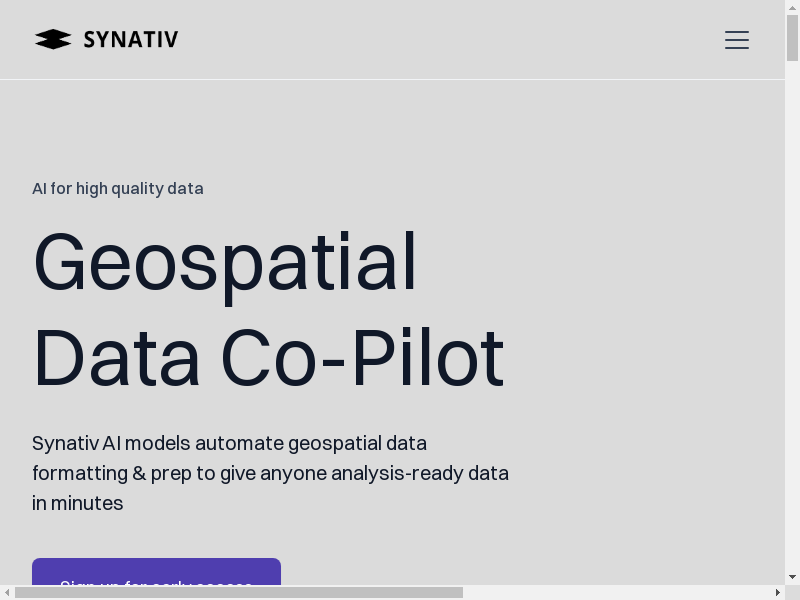Viewport: 800px width, 600px height.
Task: Click the horizontal scrollbar right arrow
Action: [777, 592]
